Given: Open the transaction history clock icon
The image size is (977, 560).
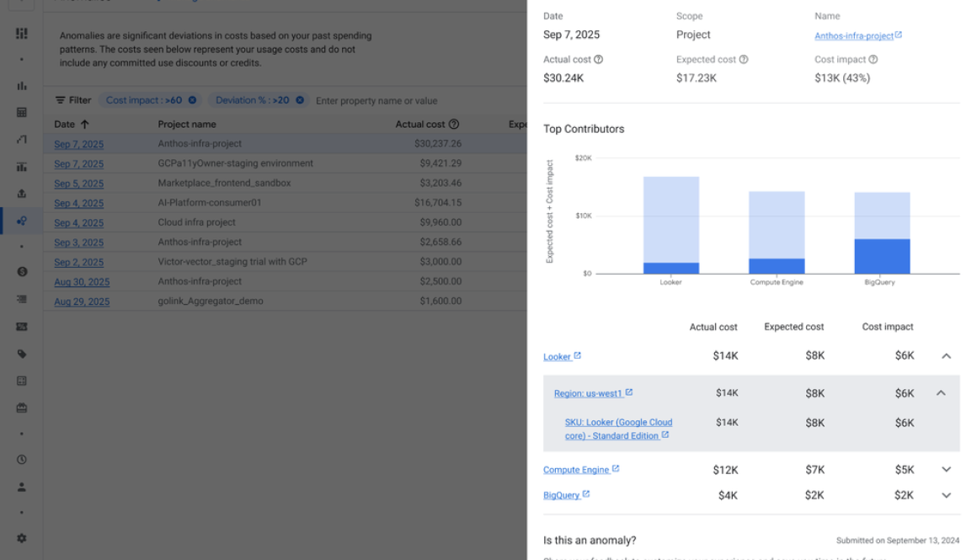Looking at the screenshot, I should coord(21,459).
